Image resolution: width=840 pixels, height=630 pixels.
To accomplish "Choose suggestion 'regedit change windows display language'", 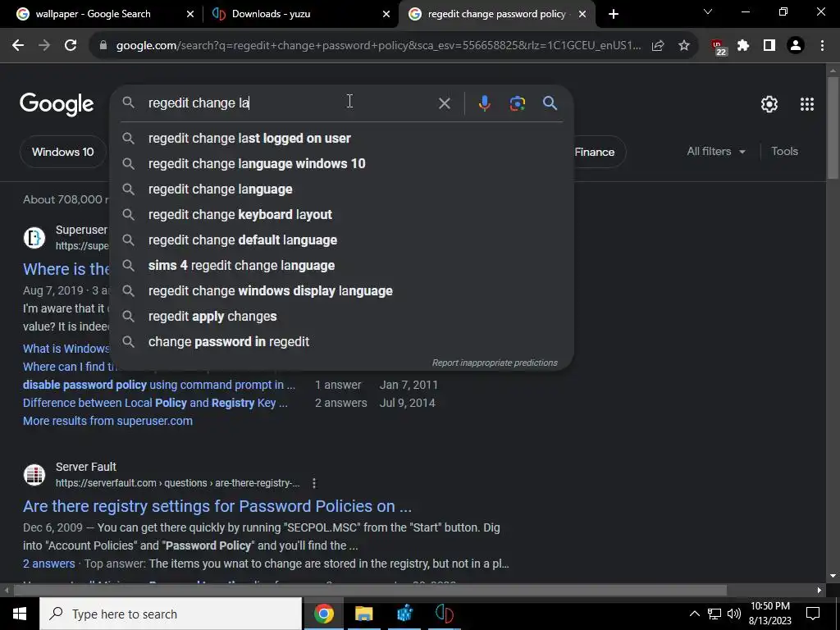I will pyautogui.click(x=342, y=291).
